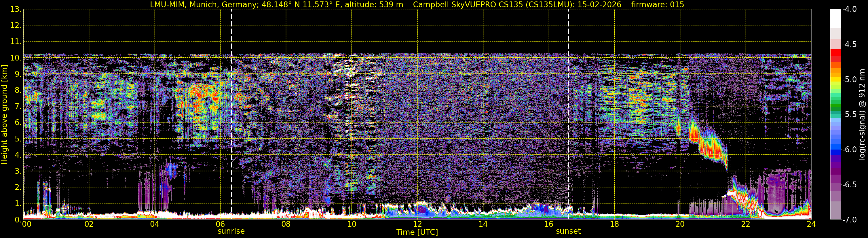Click the sunrise label below the time axis
The width and height of the screenshot is (868, 238).
click(231, 231)
